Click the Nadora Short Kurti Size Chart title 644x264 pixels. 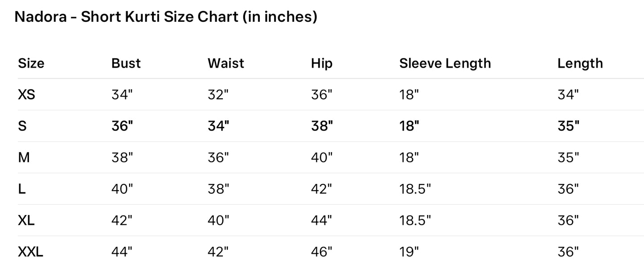(x=166, y=17)
